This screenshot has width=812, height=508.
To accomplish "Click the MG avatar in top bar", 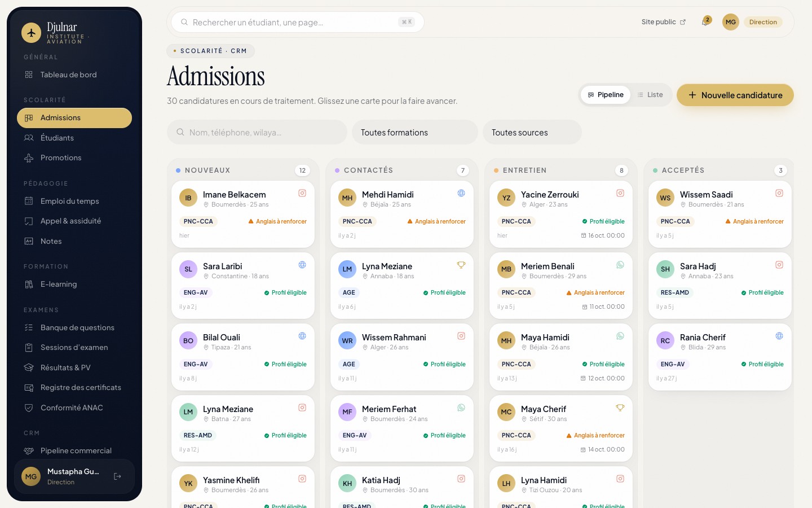I will click(731, 22).
